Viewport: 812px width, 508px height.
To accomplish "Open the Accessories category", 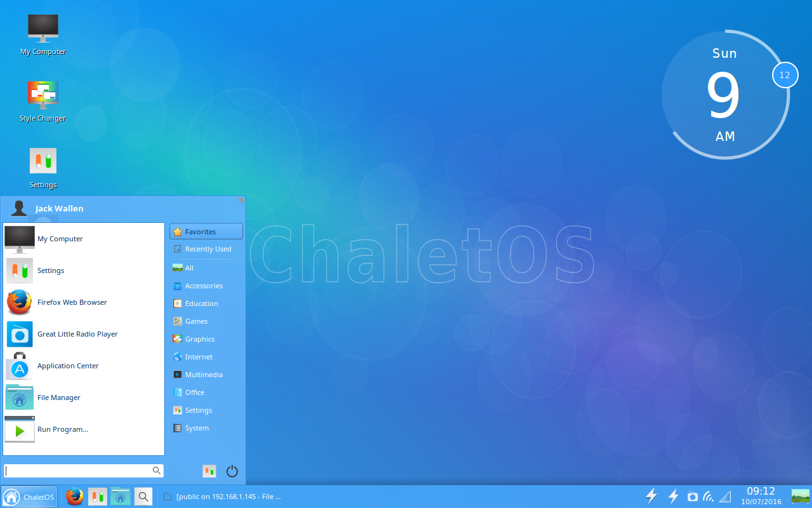I will tap(206, 286).
